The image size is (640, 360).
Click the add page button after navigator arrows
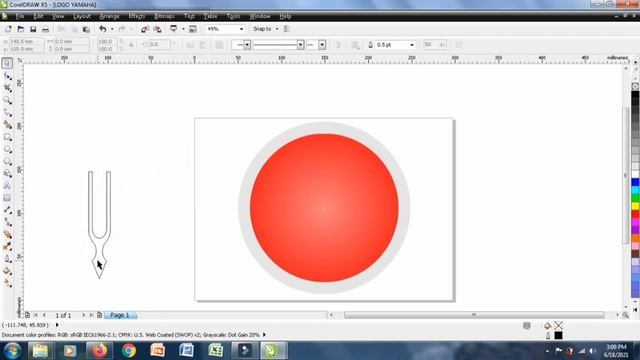coord(99,315)
